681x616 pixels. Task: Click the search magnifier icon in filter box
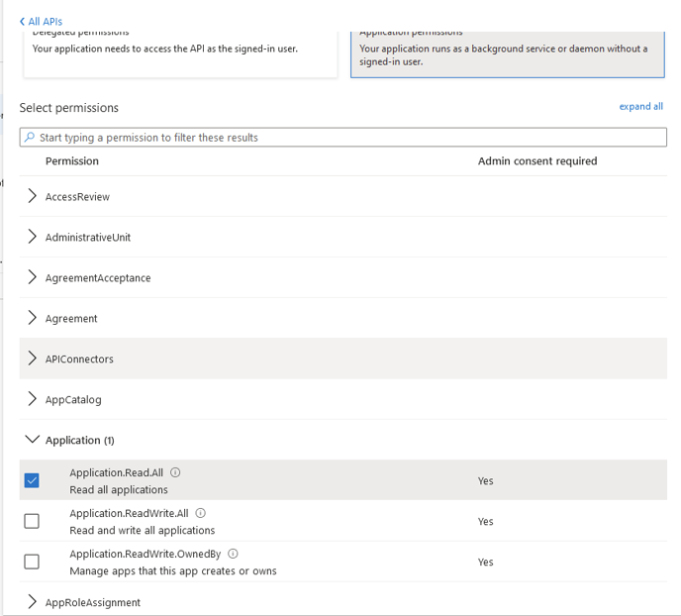30,138
